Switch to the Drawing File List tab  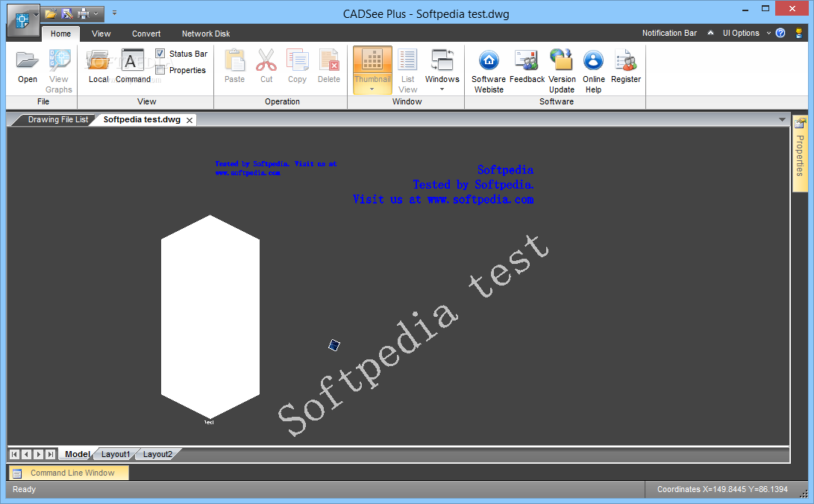(57, 119)
